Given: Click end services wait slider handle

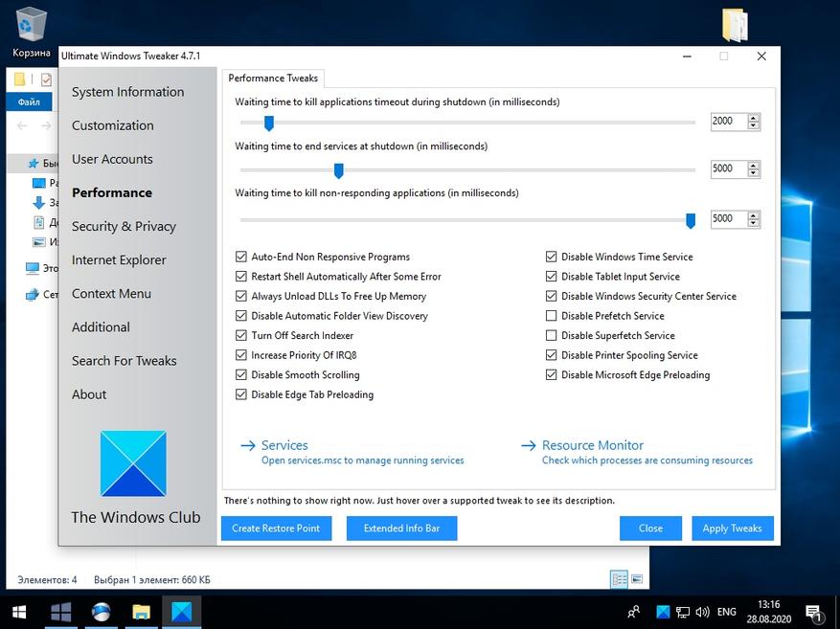Looking at the screenshot, I should tap(338, 170).
